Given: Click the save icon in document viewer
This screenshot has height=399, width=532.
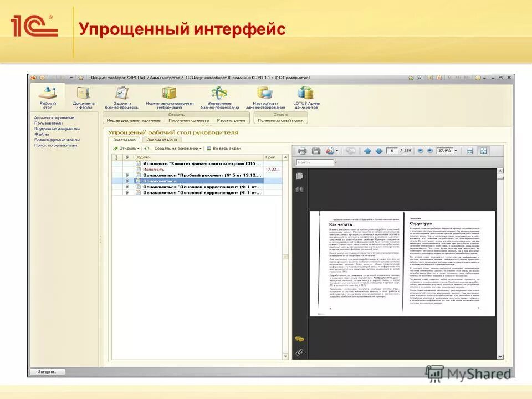Looking at the screenshot, I should (316, 150).
